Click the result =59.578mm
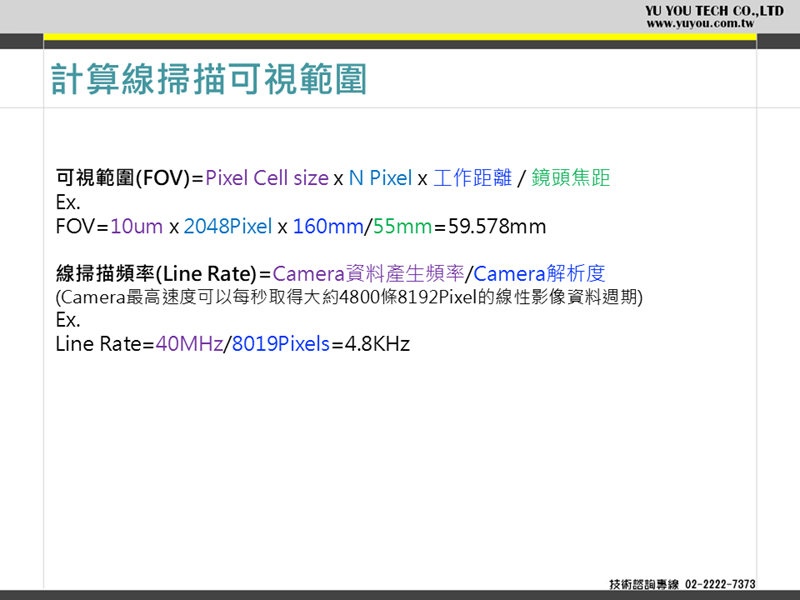 pos(490,226)
